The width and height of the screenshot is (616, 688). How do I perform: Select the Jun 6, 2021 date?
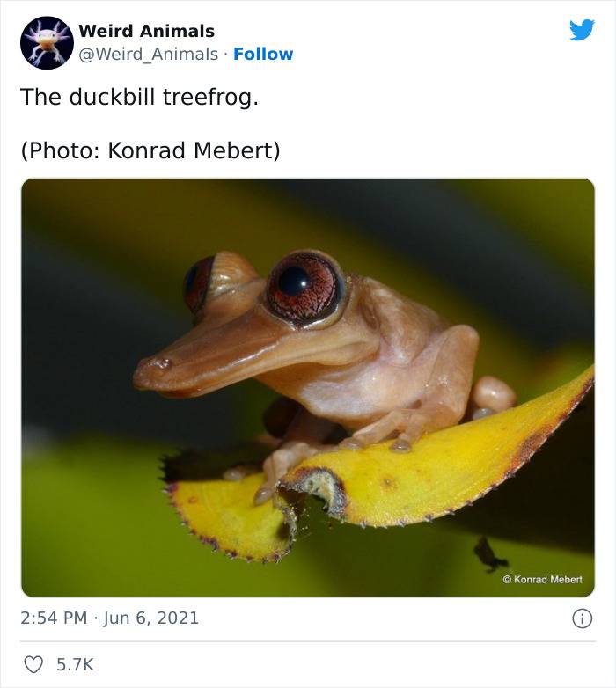point(151,618)
